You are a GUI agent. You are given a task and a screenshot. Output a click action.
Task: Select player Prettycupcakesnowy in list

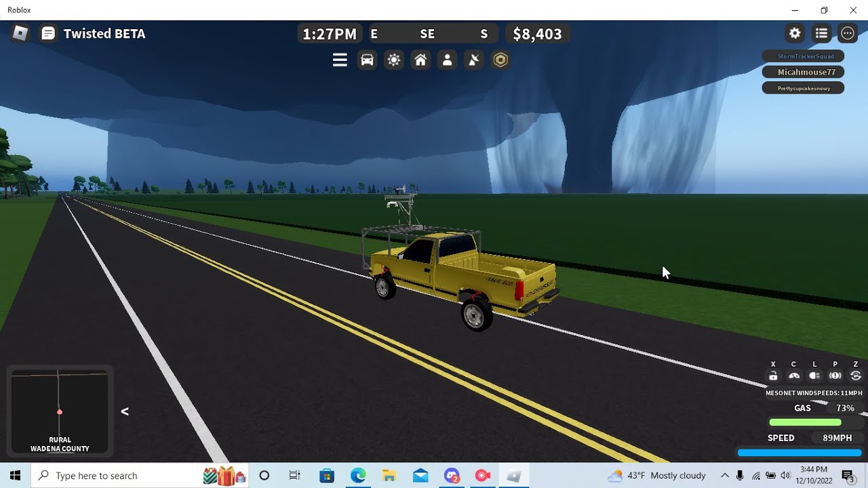(x=803, y=88)
